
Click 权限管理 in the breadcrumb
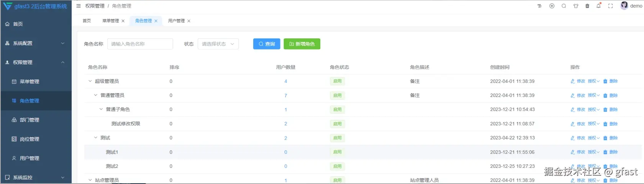[x=95, y=6]
